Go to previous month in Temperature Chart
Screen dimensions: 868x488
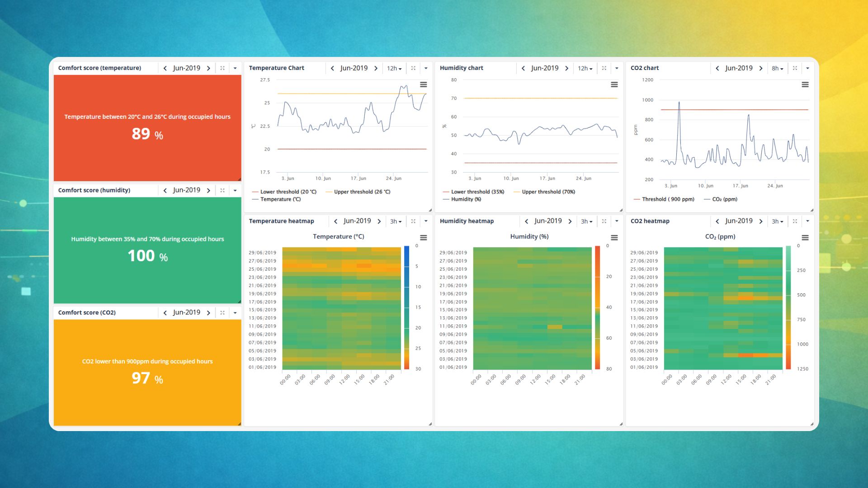[x=332, y=68]
